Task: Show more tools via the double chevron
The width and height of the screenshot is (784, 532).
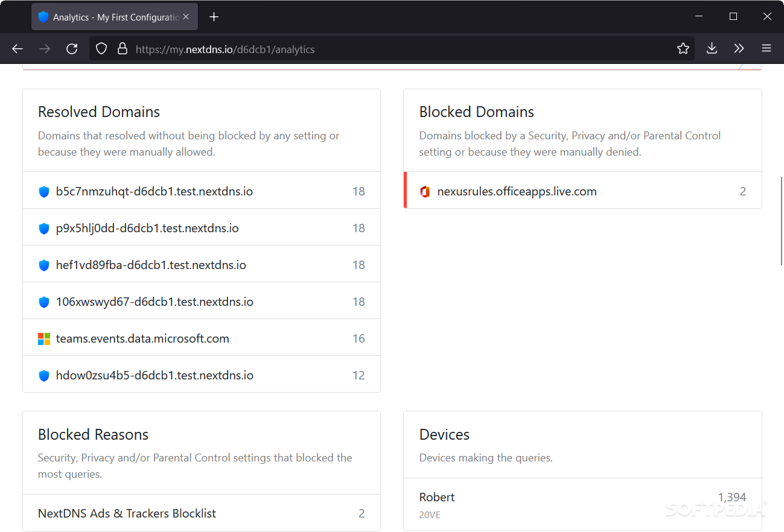Action: [x=739, y=49]
